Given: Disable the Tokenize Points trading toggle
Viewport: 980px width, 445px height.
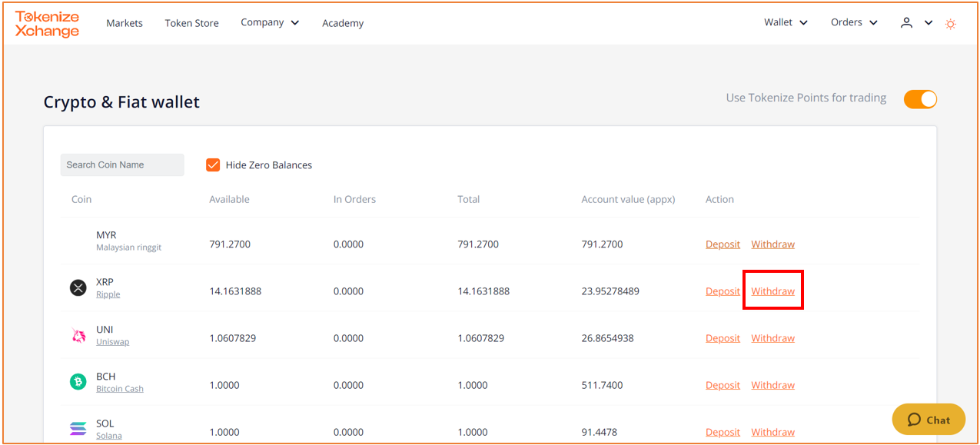Looking at the screenshot, I should [x=920, y=99].
